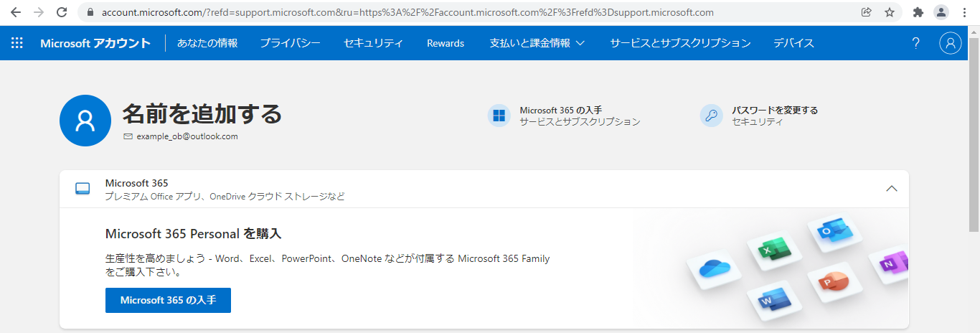
Task: Click the パスワードを変更する link
Action: [x=775, y=110]
